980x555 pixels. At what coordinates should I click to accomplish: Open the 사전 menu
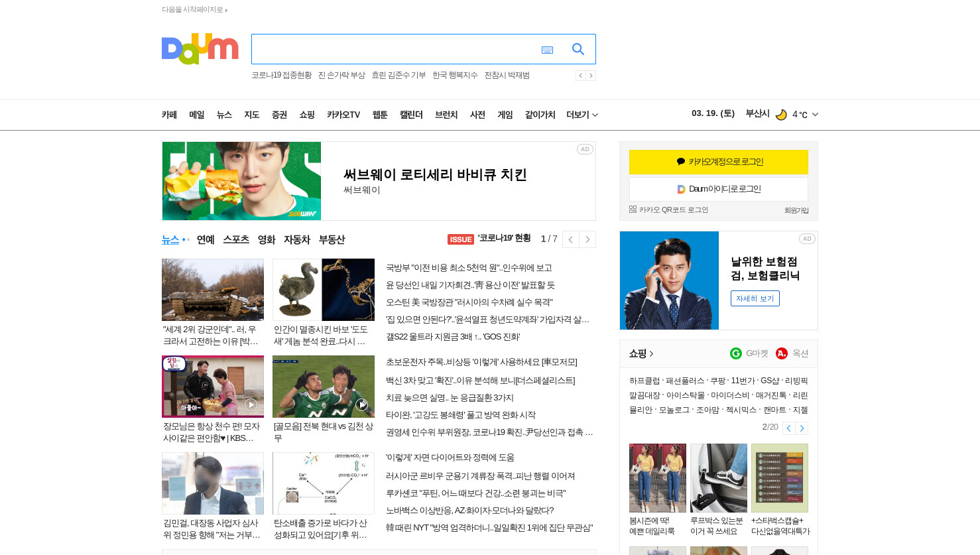click(x=478, y=115)
